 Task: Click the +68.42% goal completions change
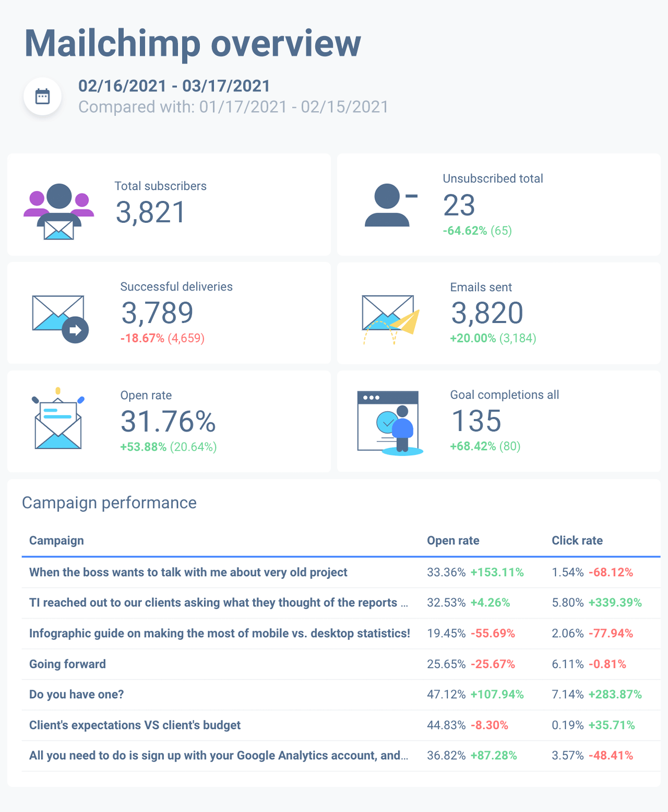coord(473,446)
